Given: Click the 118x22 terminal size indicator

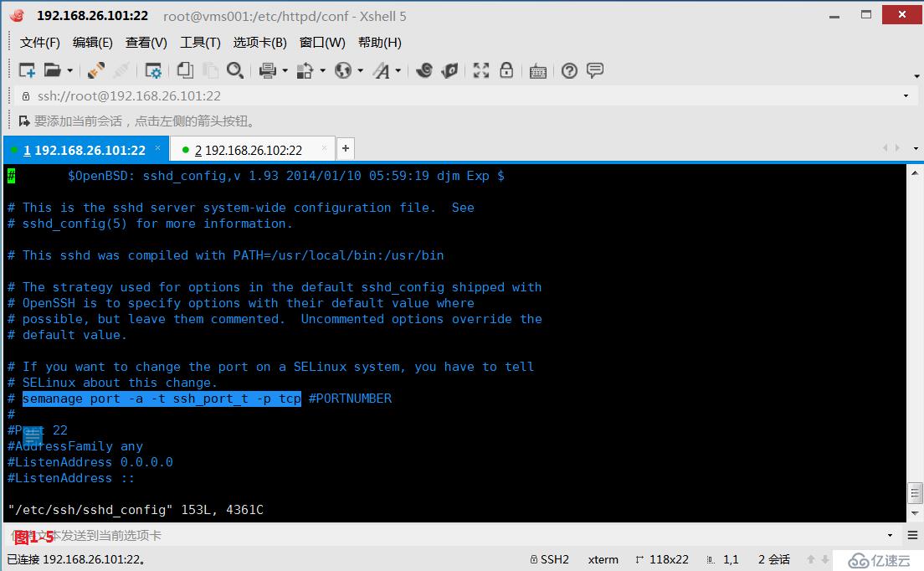Looking at the screenshot, I should click(662, 559).
